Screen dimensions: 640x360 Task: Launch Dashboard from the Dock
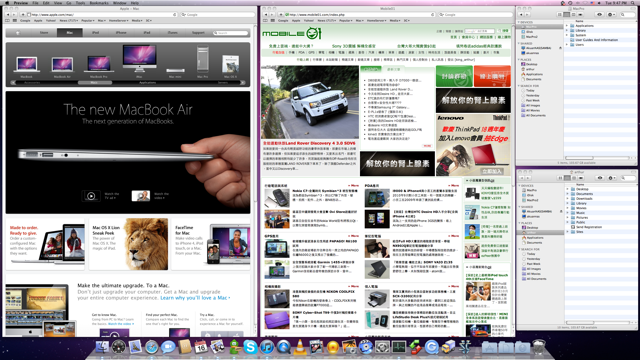click(x=119, y=347)
